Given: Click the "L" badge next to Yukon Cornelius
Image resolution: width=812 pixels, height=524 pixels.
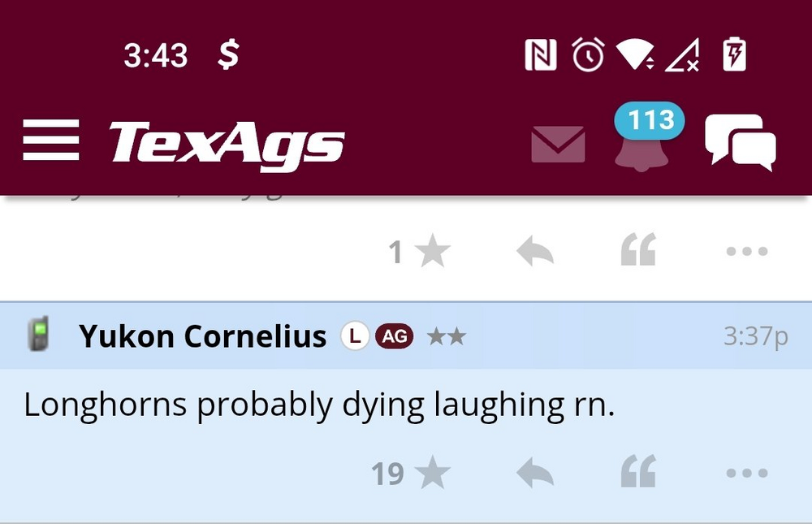Looking at the screenshot, I should pyautogui.click(x=355, y=336).
